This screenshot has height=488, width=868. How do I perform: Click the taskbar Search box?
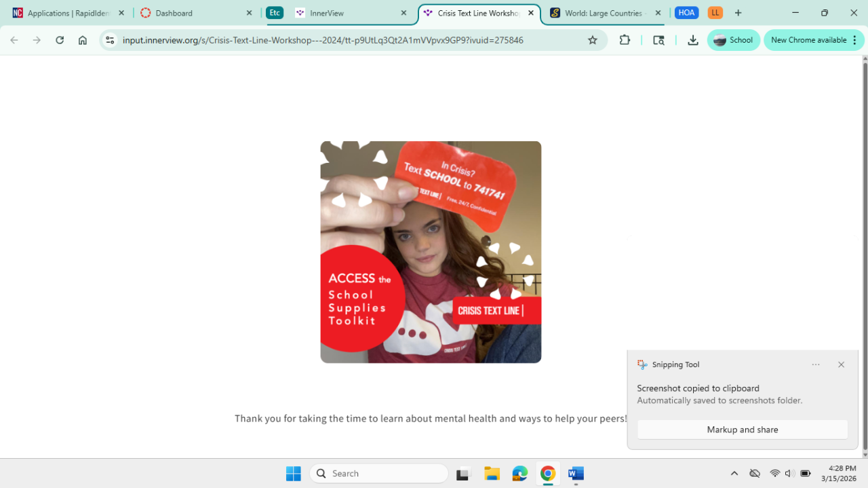coord(379,474)
